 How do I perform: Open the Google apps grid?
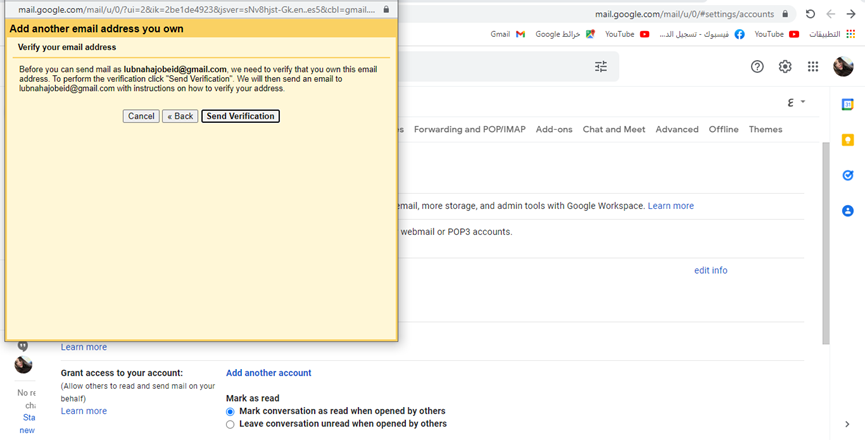[813, 67]
